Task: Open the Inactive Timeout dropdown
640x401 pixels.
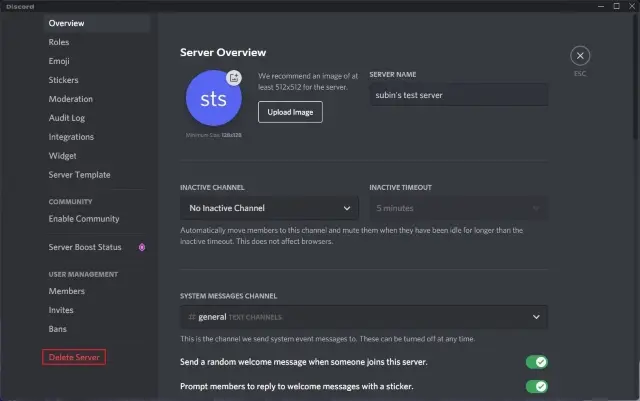Action: pyautogui.click(x=458, y=208)
